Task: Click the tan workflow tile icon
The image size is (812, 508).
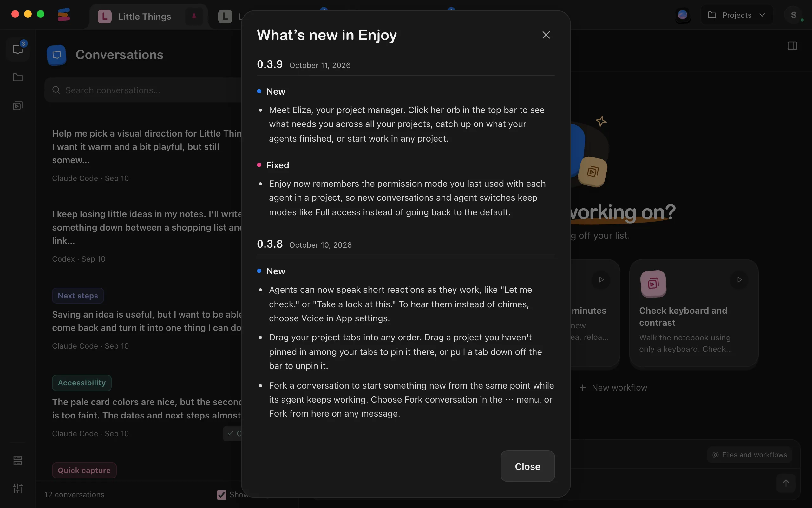Action: tap(593, 172)
